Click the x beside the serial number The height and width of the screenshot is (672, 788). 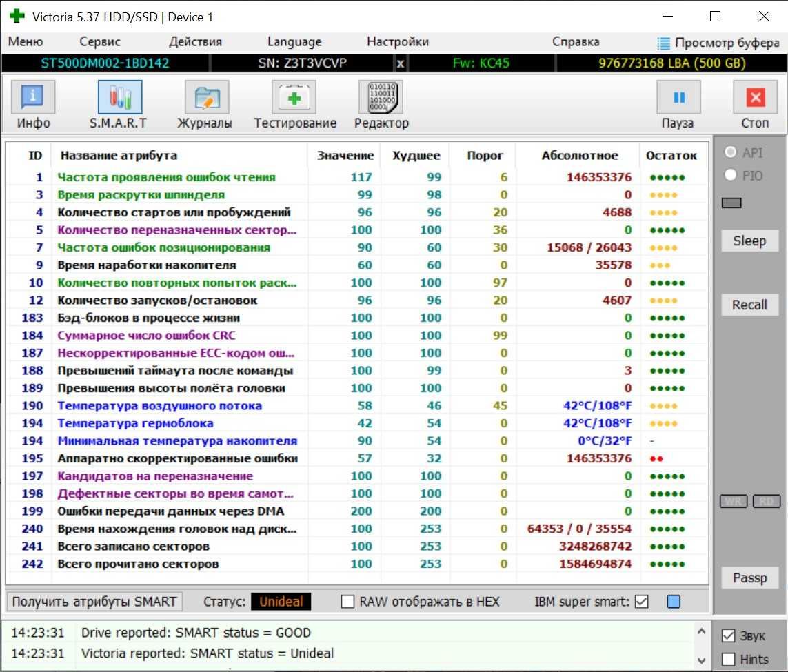point(400,64)
